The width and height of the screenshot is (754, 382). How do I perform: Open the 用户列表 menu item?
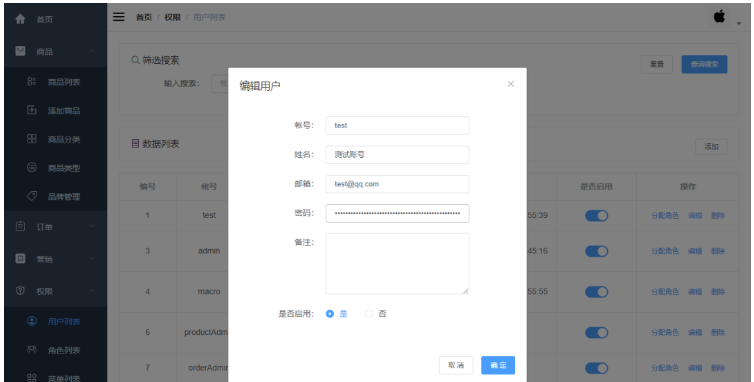click(55, 321)
